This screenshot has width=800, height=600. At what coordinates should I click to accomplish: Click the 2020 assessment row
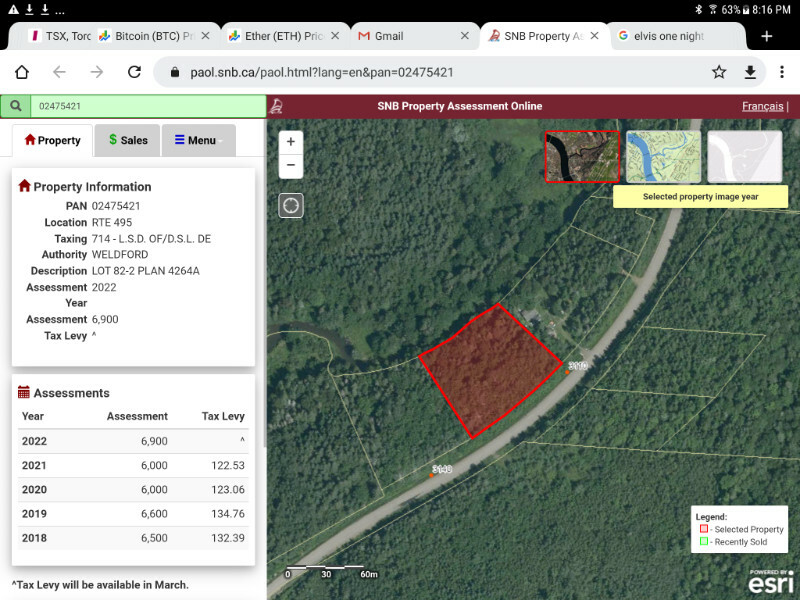(133, 490)
